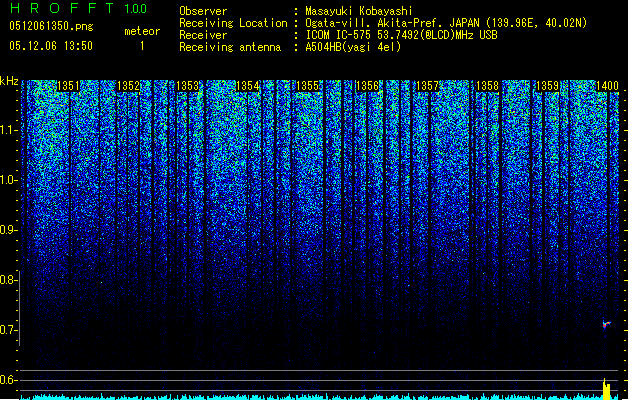Click the 0.7 kHz axis label
This screenshot has height=400, width=629.
click(9, 330)
